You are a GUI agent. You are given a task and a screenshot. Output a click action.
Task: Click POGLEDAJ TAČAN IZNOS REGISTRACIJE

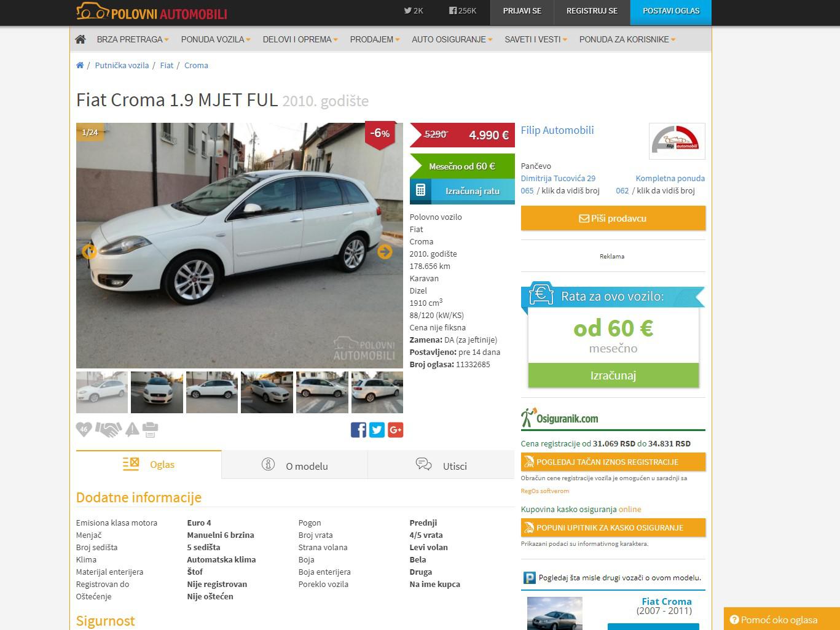click(x=613, y=462)
